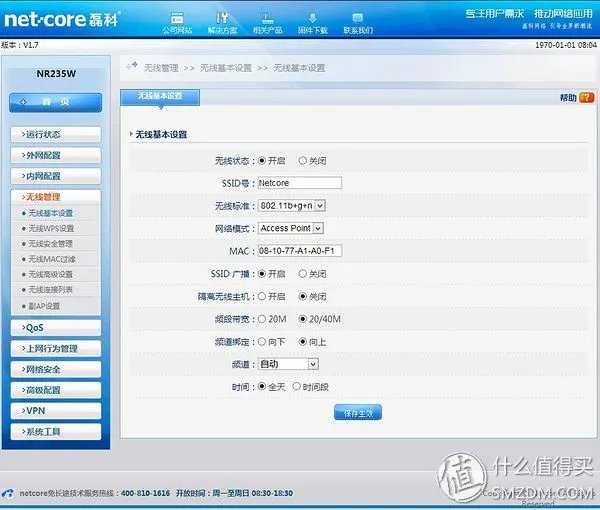The height and width of the screenshot is (510, 600).
Task: Click the NR235W model label
Action: pyautogui.click(x=56, y=74)
